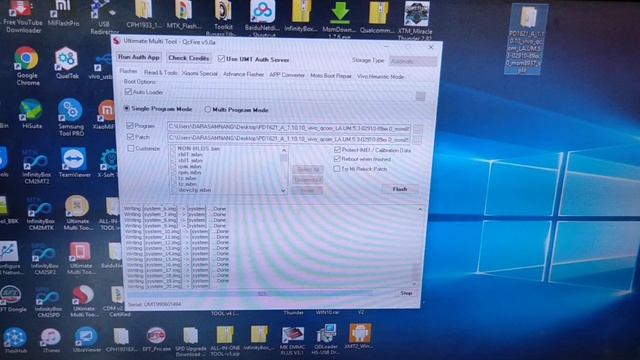The height and width of the screenshot is (360, 640).
Task: Click the Check Credits button
Action: (x=189, y=58)
